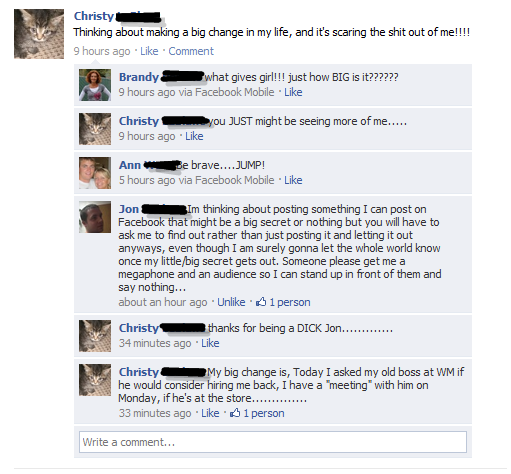This screenshot has height=474, width=511.
Task: View who liked Jon's comment (1 person)
Action: (x=290, y=302)
